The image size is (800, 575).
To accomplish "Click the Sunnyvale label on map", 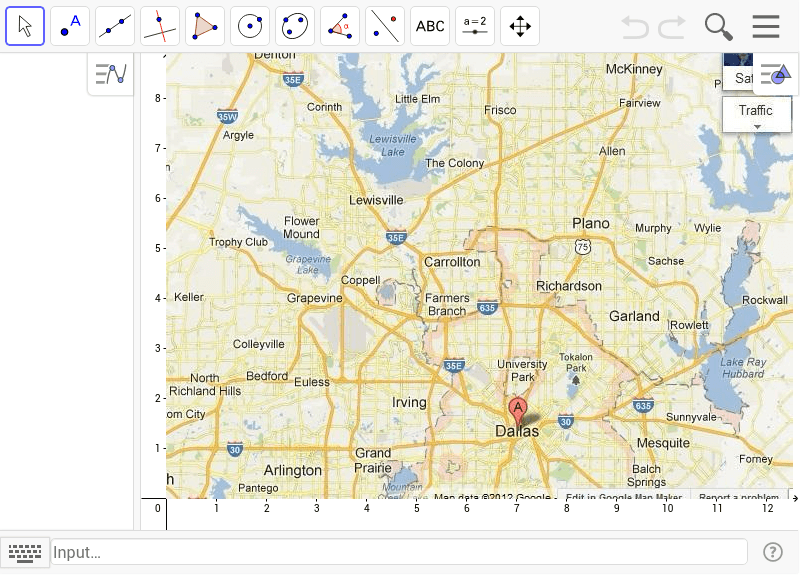I will coord(691,417).
